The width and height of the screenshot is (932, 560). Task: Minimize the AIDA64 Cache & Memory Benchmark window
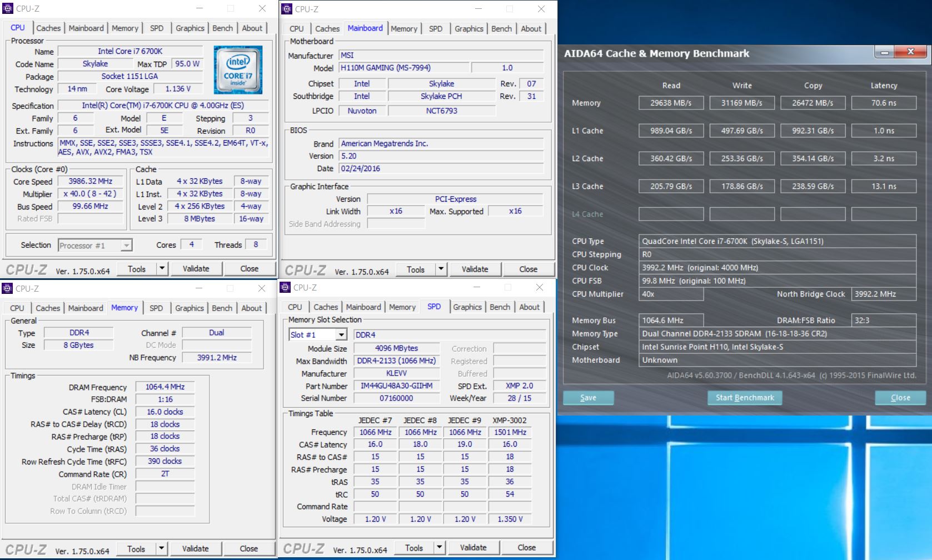tap(884, 52)
